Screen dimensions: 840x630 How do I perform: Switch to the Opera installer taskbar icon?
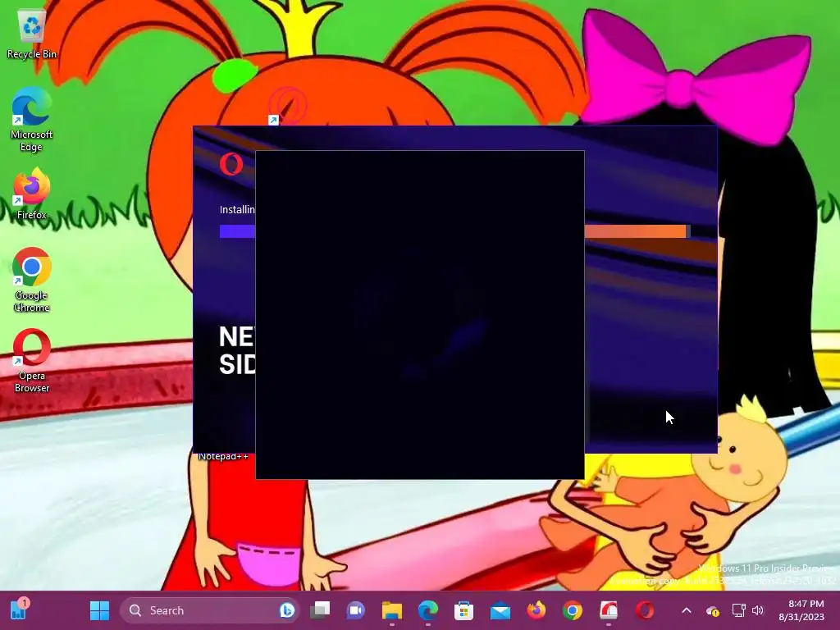pos(609,610)
